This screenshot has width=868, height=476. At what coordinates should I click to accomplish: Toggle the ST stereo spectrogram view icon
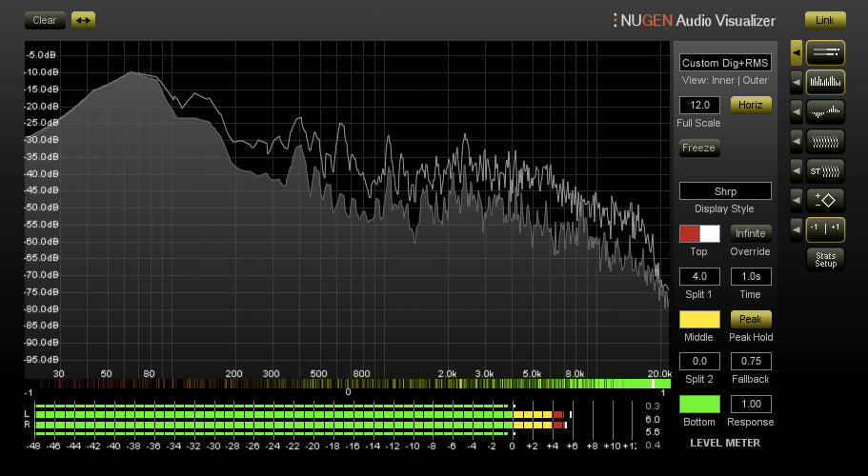(825, 170)
